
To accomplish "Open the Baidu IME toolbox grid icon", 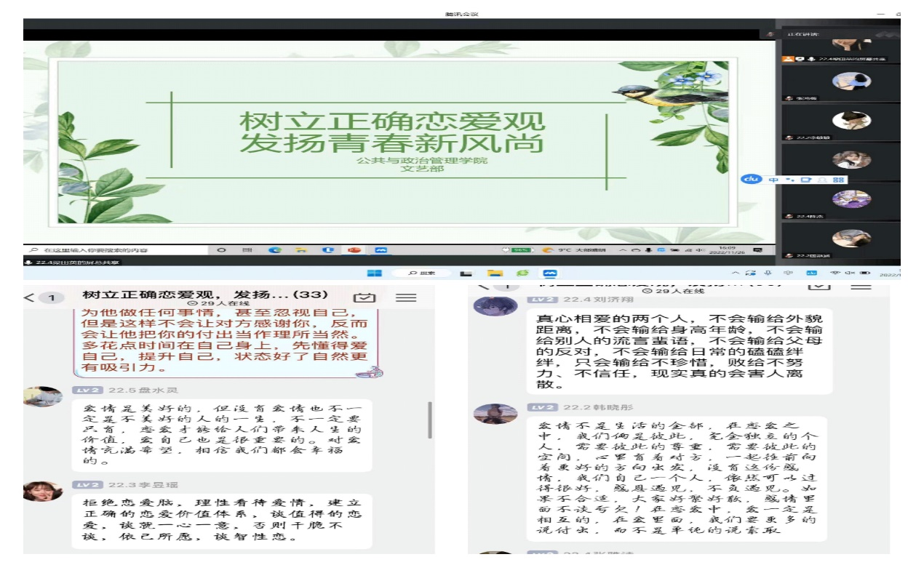I will pyautogui.click(x=838, y=179).
